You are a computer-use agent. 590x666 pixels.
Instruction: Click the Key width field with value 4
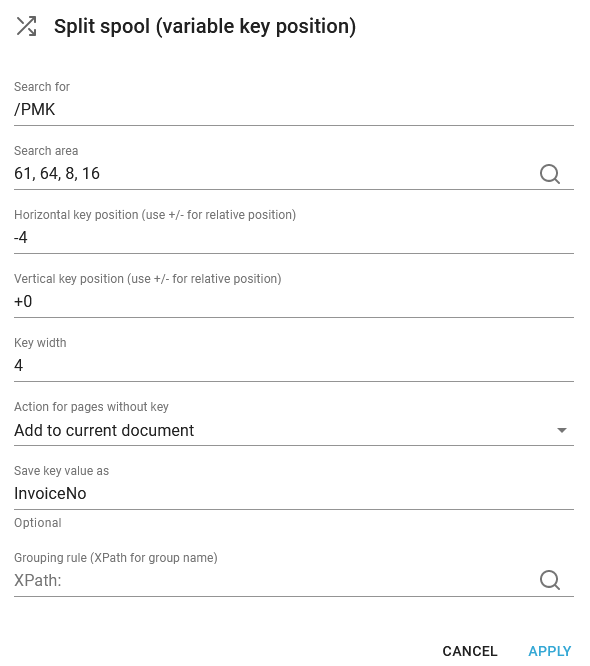pos(294,366)
